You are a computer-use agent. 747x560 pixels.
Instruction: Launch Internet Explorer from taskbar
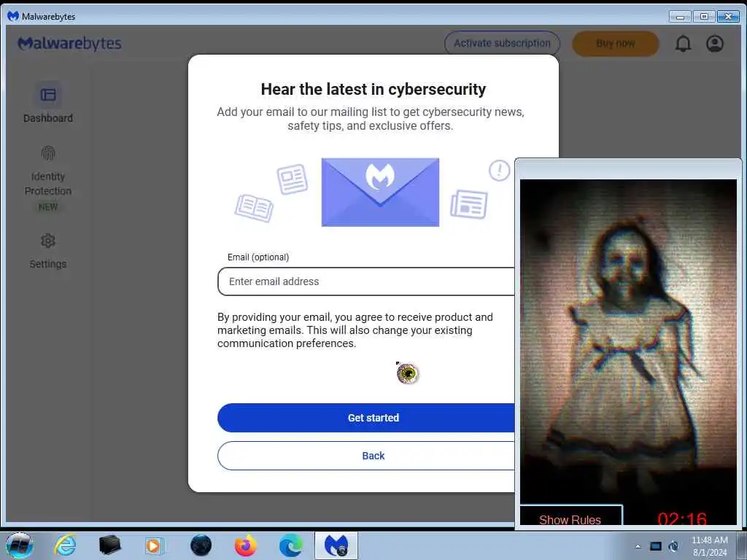point(65,545)
